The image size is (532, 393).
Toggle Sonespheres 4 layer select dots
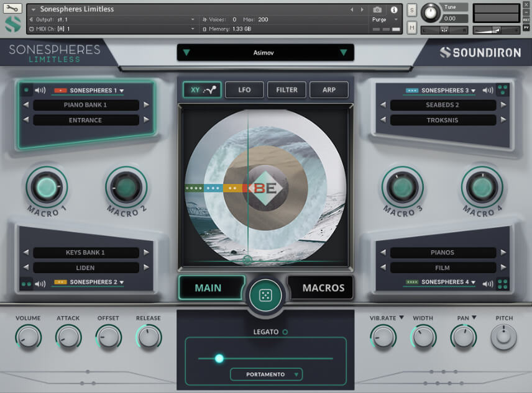(503, 284)
